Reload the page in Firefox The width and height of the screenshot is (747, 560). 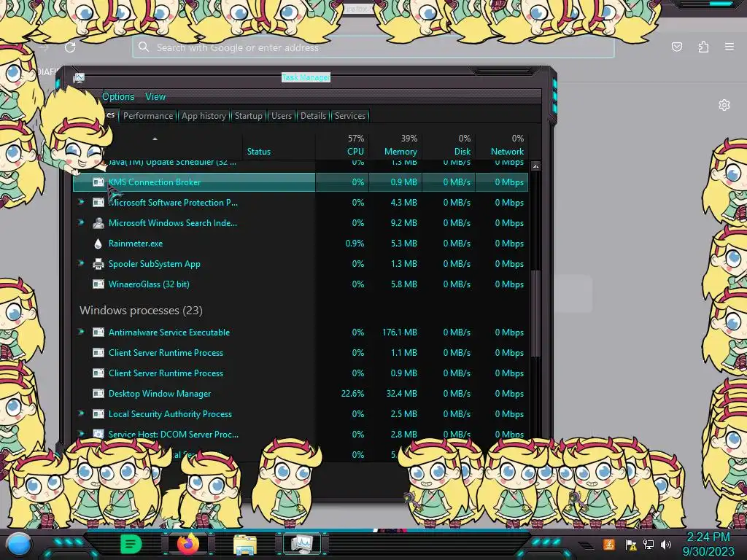pyautogui.click(x=70, y=47)
